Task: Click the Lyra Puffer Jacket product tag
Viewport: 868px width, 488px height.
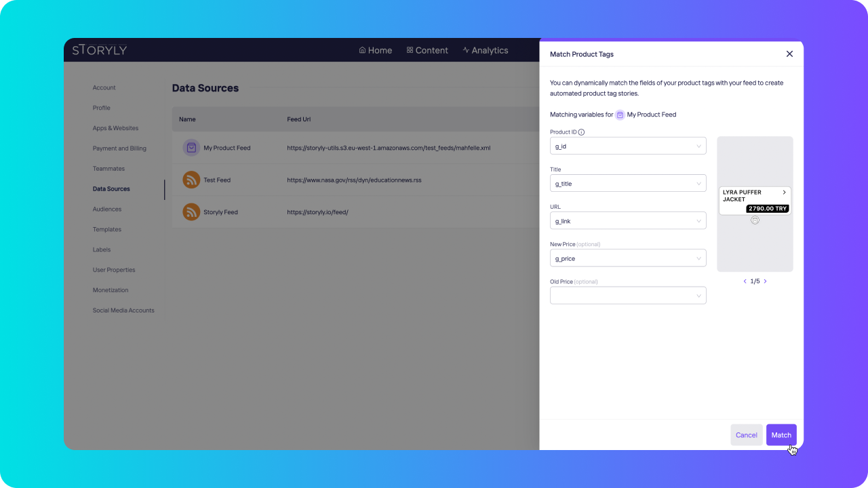Action: (755, 201)
